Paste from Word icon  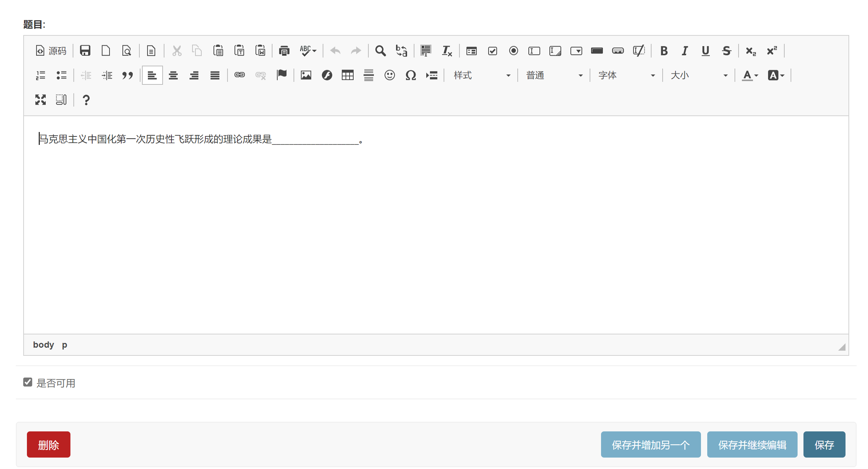click(260, 51)
